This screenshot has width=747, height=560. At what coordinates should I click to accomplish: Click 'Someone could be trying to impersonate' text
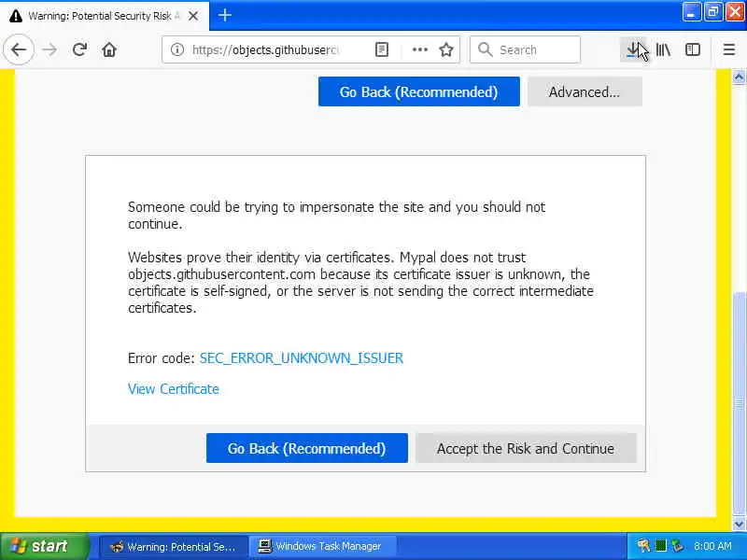point(336,216)
